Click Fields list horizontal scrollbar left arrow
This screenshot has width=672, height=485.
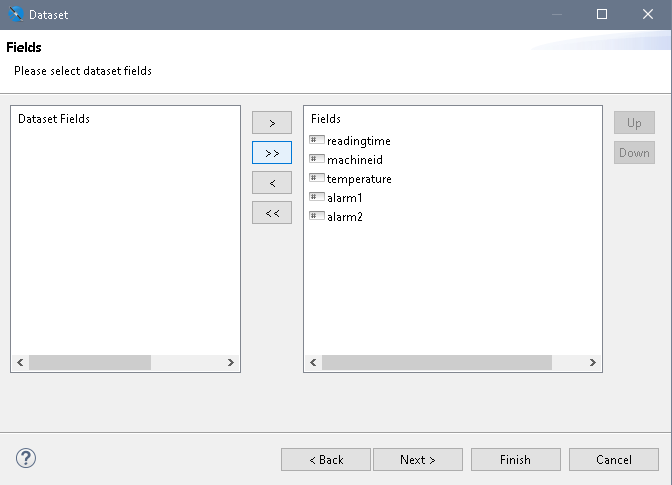pyautogui.click(x=313, y=363)
